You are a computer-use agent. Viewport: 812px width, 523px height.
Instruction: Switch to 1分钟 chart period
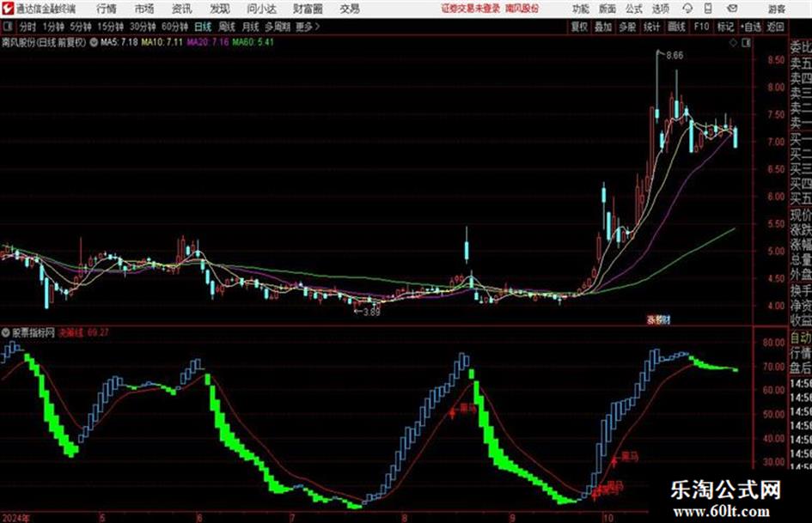tap(53, 27)
